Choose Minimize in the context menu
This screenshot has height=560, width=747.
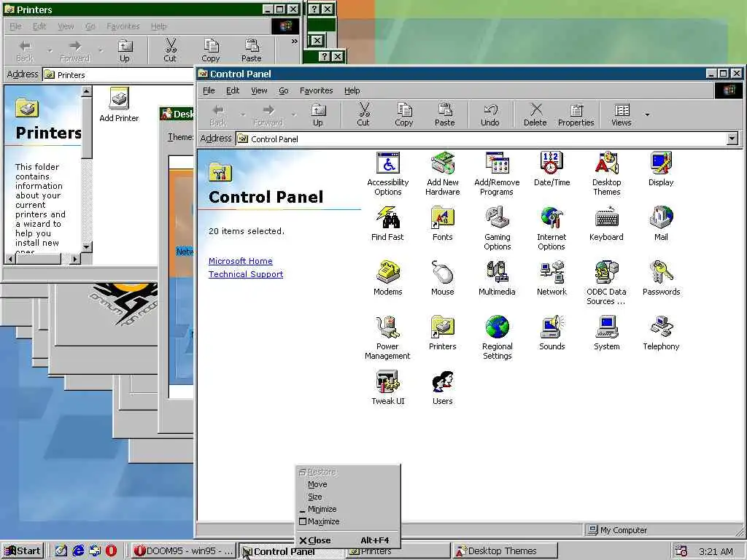(x=347, y=509)
